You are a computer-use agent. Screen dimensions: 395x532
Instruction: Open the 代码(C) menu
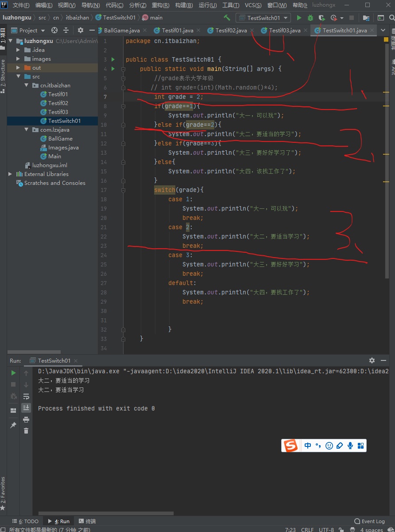tap(114, 5)
